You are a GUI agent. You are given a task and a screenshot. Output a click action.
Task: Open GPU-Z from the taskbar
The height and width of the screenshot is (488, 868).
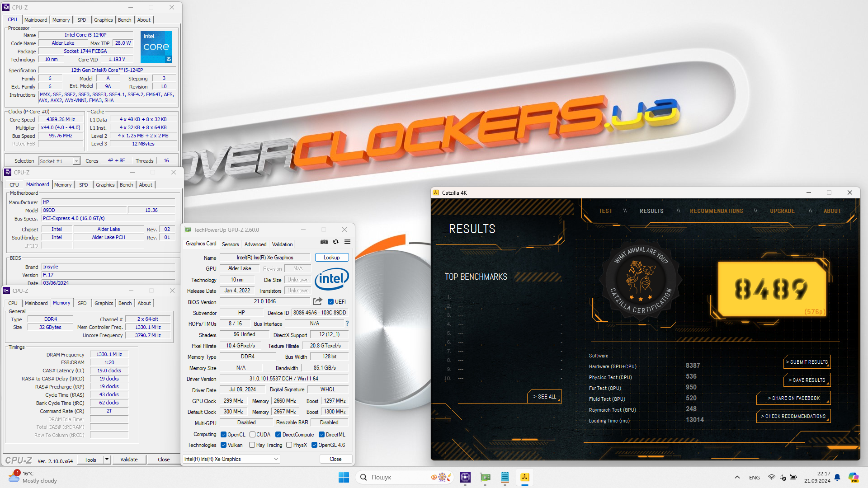485,477
